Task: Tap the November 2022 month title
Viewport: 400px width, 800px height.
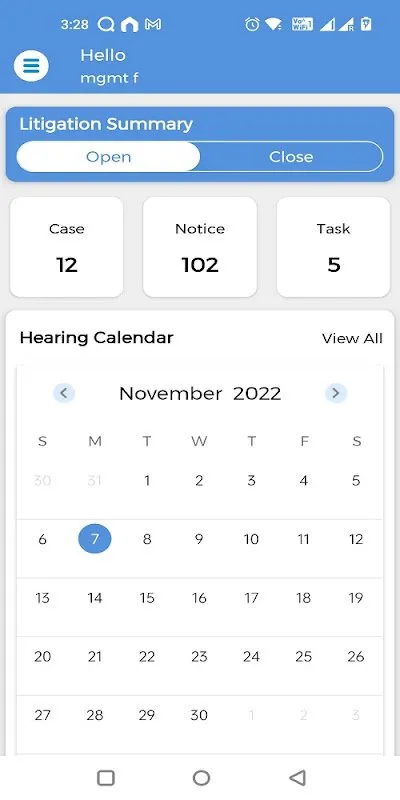Action: pyautogui.click(x=200, y=393)
